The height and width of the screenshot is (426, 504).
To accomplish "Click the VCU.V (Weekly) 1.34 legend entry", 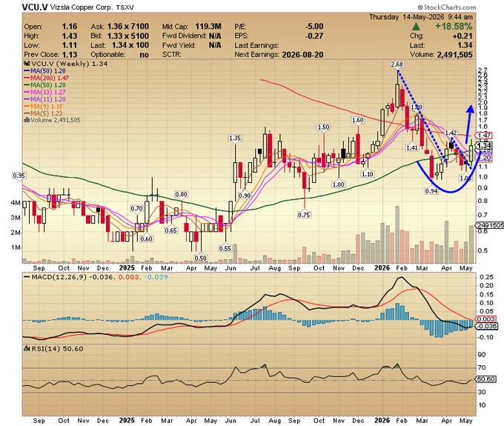I will pos(66,64).
